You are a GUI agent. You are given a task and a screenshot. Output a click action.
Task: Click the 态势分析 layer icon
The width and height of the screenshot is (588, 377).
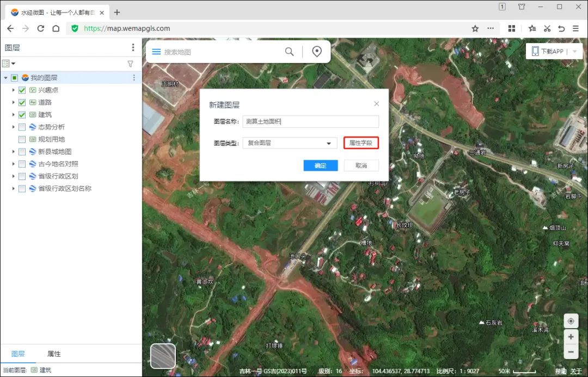tap(33, 127)
